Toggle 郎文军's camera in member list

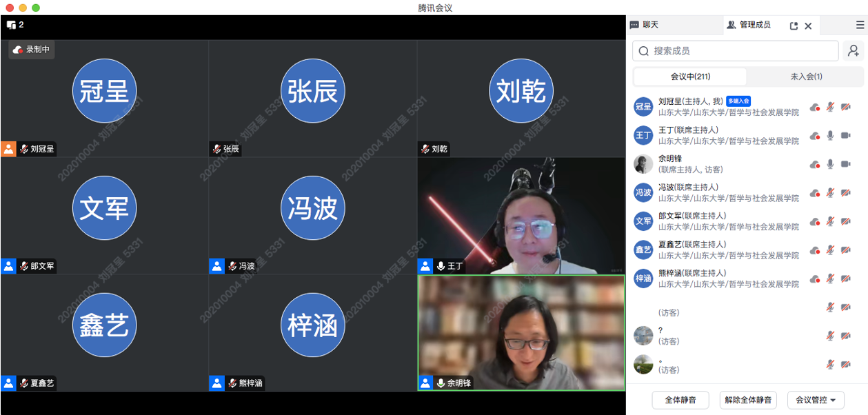tap(845, 221)
